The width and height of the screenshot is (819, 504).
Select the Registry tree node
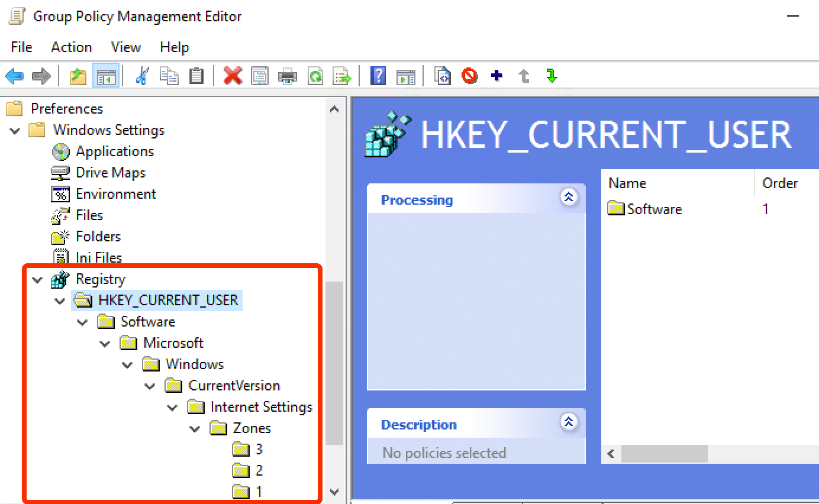[101, 279]
